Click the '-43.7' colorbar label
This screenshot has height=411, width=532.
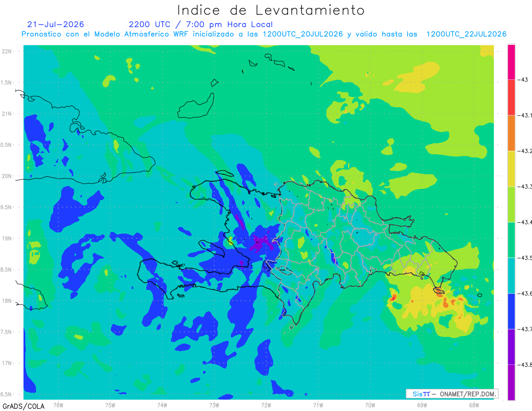(524, 329)
